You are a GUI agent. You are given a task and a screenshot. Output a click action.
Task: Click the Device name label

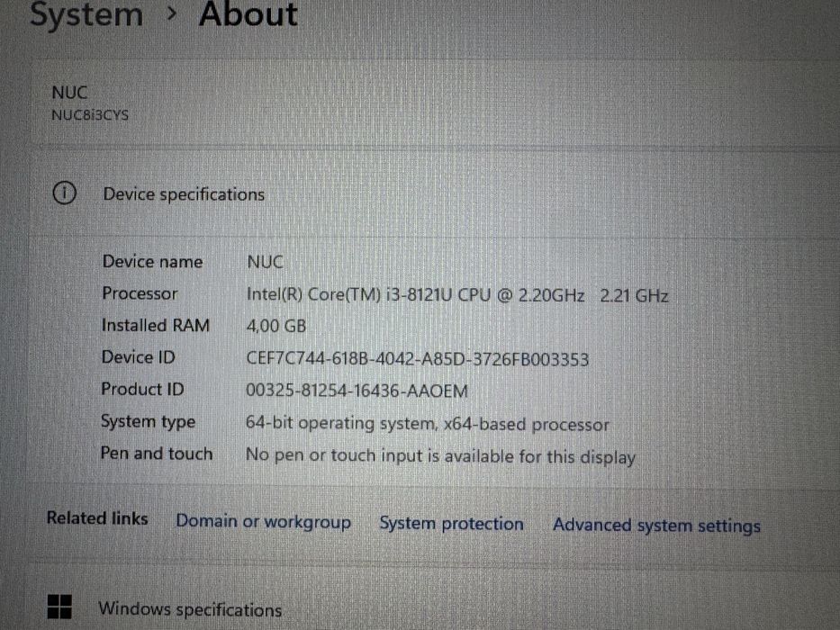pyautogui.click(x=153, y=261)
